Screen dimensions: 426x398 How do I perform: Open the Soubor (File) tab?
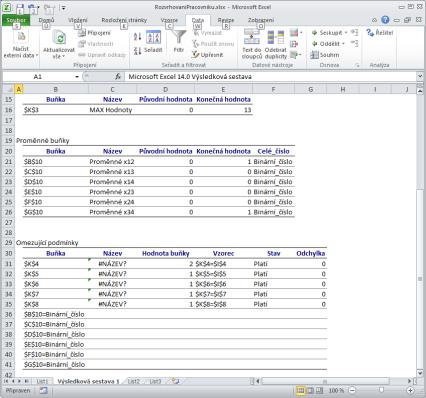click(16, 20)
